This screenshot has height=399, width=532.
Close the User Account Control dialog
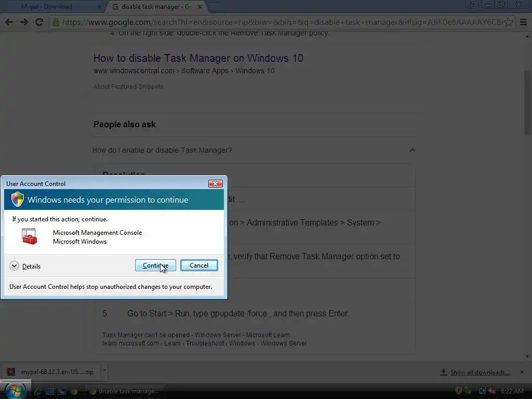pyautogui.click(x=216, y=183)
